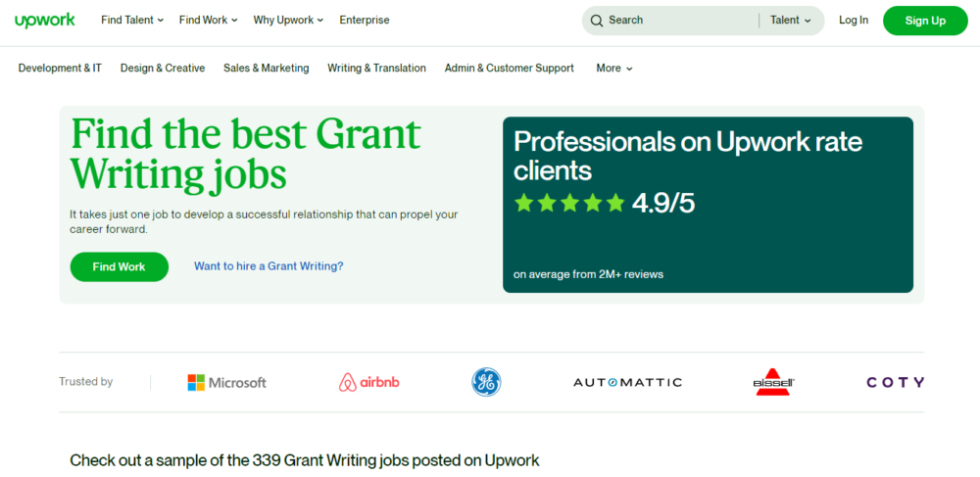Select Sales & Marketing category
Screen dimensions: 980x477
coord(267,68)
